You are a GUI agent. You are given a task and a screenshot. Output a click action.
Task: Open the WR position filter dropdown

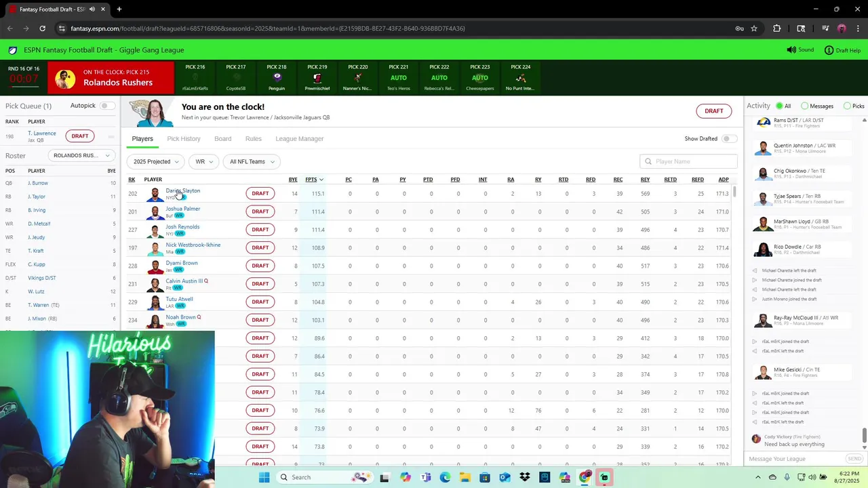(x=203, y=161)
